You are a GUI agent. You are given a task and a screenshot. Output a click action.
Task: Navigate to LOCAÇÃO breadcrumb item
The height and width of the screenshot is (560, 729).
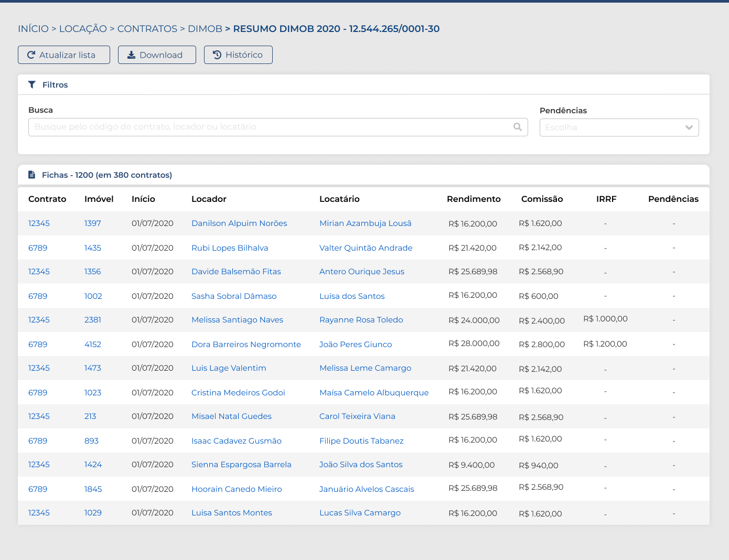[83, 29]
